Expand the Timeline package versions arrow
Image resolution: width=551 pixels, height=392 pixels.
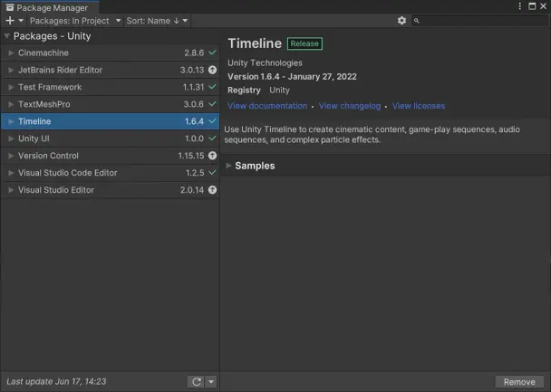pos(11,121)
